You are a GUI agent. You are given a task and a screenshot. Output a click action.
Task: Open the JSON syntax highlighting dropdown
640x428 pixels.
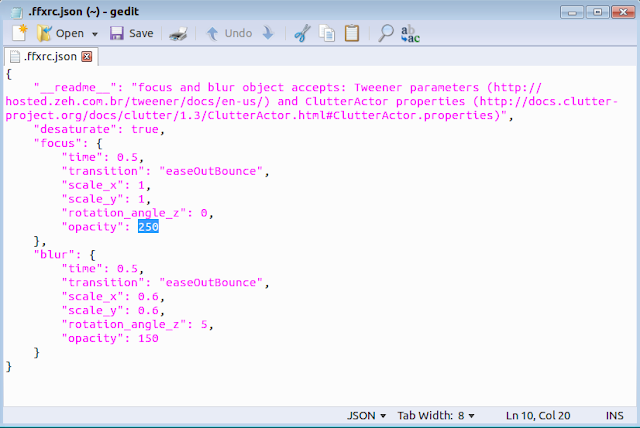[366, 415]
